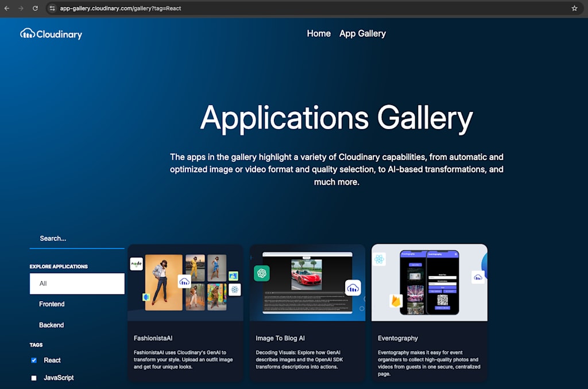Uncheck the React tag checkbox
The width and height of the screenshot is (588, 389).
34,360
